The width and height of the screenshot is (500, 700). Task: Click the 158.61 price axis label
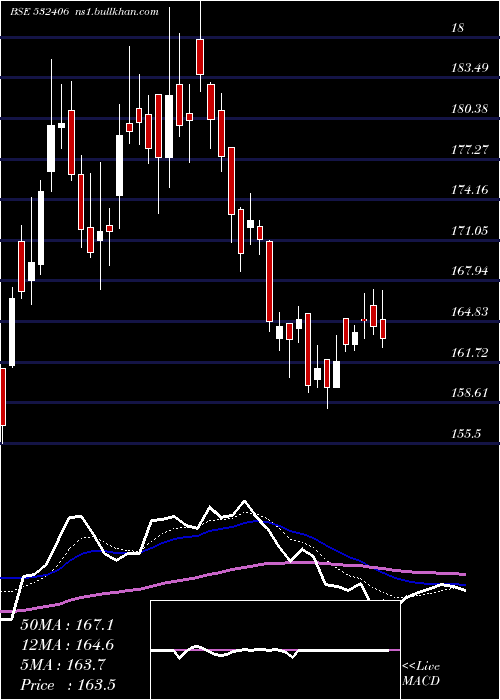tap(470, 393)
